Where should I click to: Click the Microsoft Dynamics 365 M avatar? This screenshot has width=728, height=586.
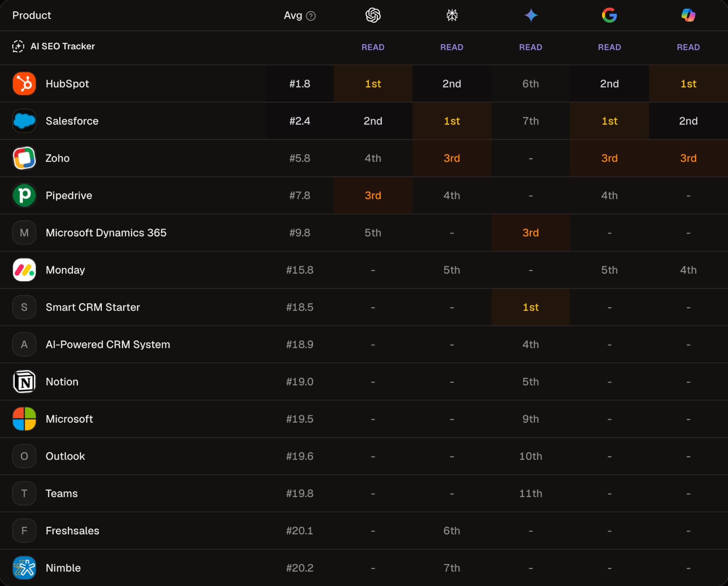tap(24, 233)
